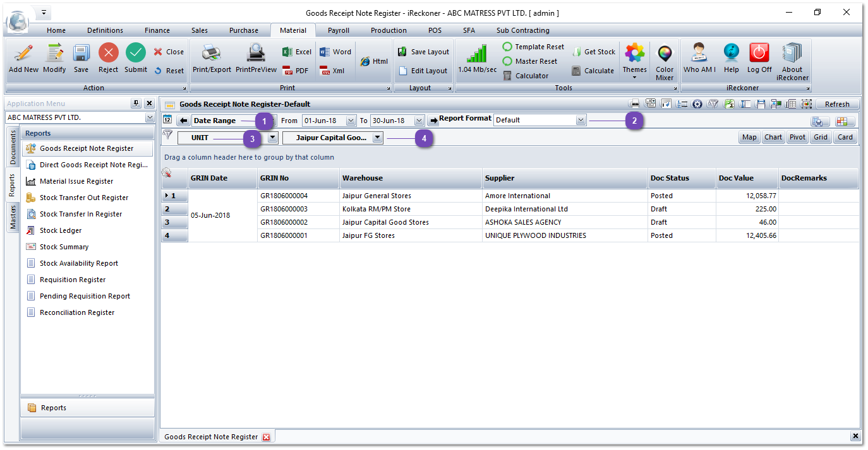
Task: Click the Log Off power icon
Action: pos(759,53)
